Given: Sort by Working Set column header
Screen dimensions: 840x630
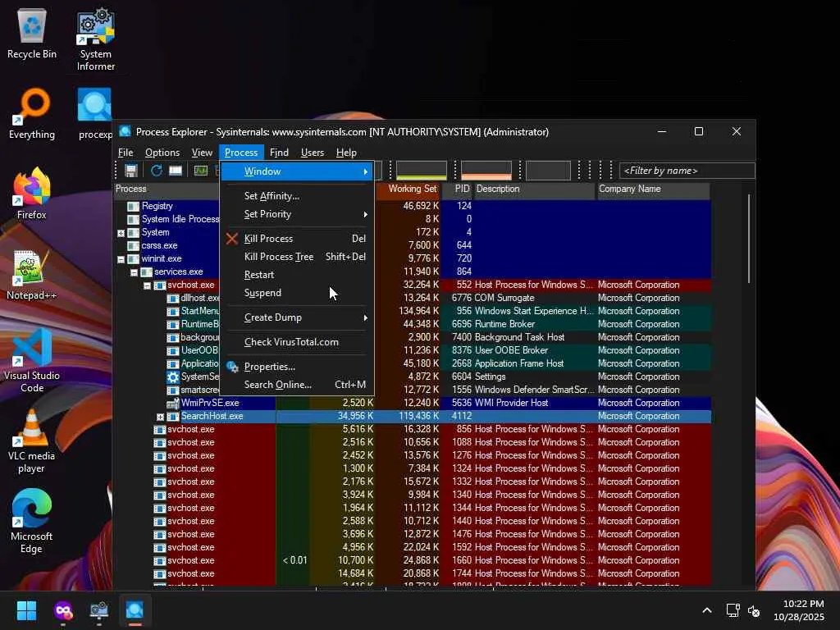Looking at the screenshot, I should (409, 189).
